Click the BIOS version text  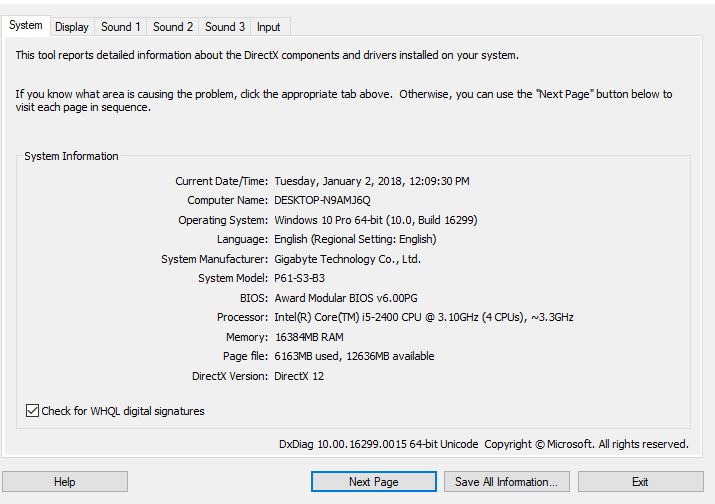(x=346, y=298)
